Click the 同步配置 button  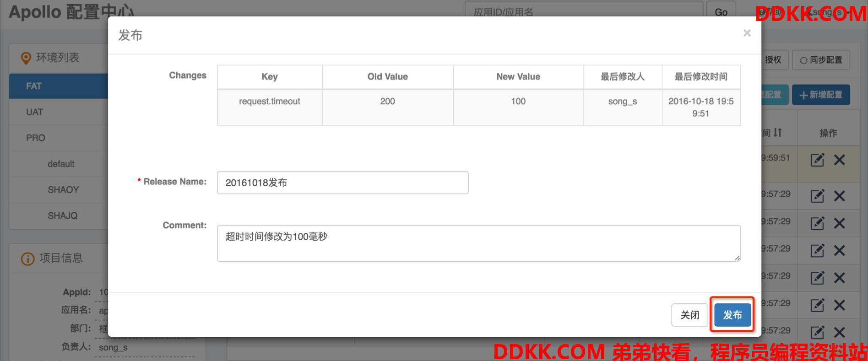pyautogui.click(x=821, y=60)
